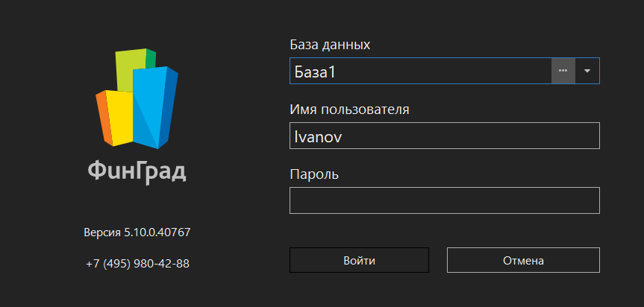Click the База1 database combo box
This screenshot has height=307, width=644.
coord(419,71)
